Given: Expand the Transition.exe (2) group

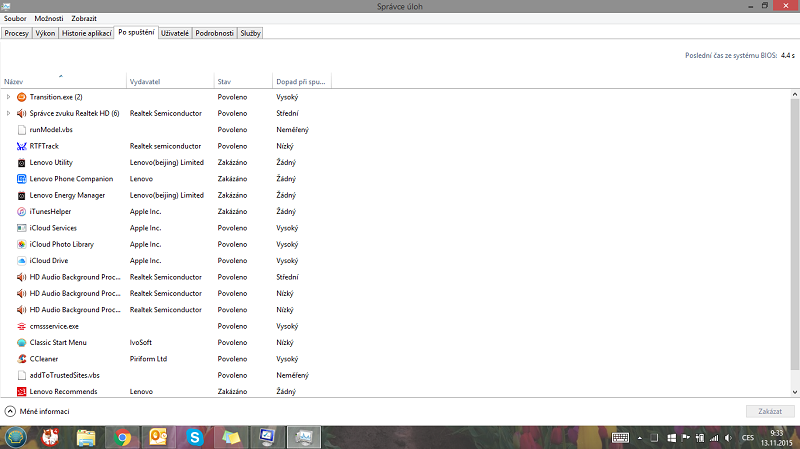Looking at the screenshot, I should pyautogui.click(x=9, y=97).
